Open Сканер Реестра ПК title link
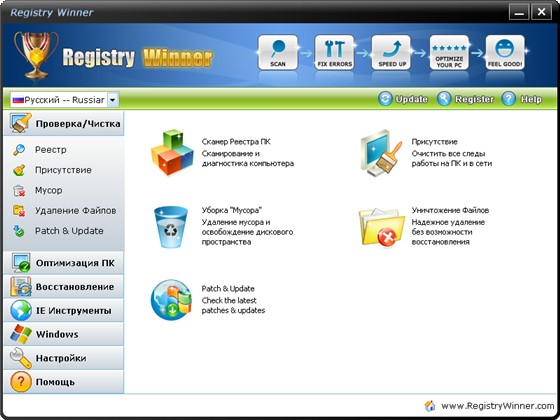This screenshot has height=420, width=560. pos(236,142)
